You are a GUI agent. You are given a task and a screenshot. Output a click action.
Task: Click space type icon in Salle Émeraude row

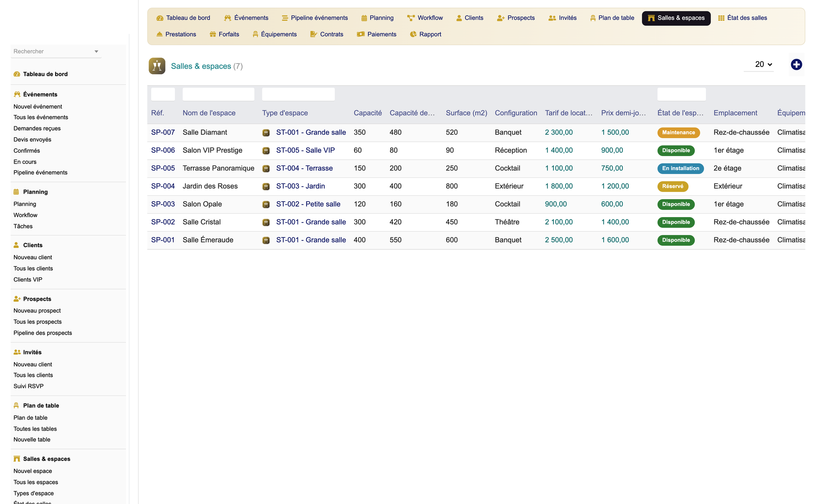coord(266,240)
